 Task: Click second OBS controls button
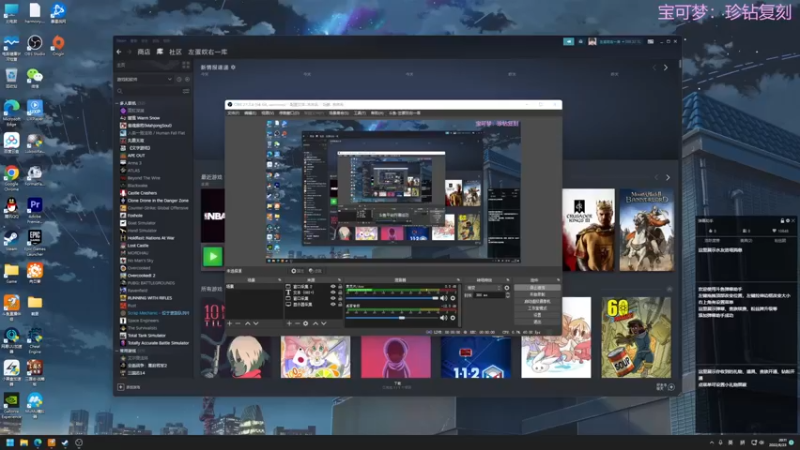pyautogui.click(x=537, y=294)
